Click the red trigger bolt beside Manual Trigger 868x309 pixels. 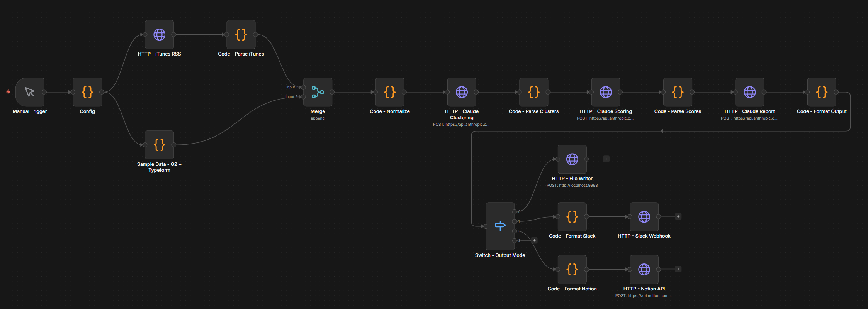pos(8,92)
